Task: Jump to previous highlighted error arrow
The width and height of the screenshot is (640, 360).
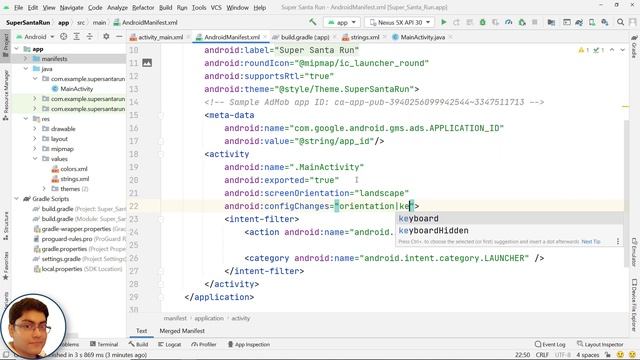Action: [x=612, y=50]
